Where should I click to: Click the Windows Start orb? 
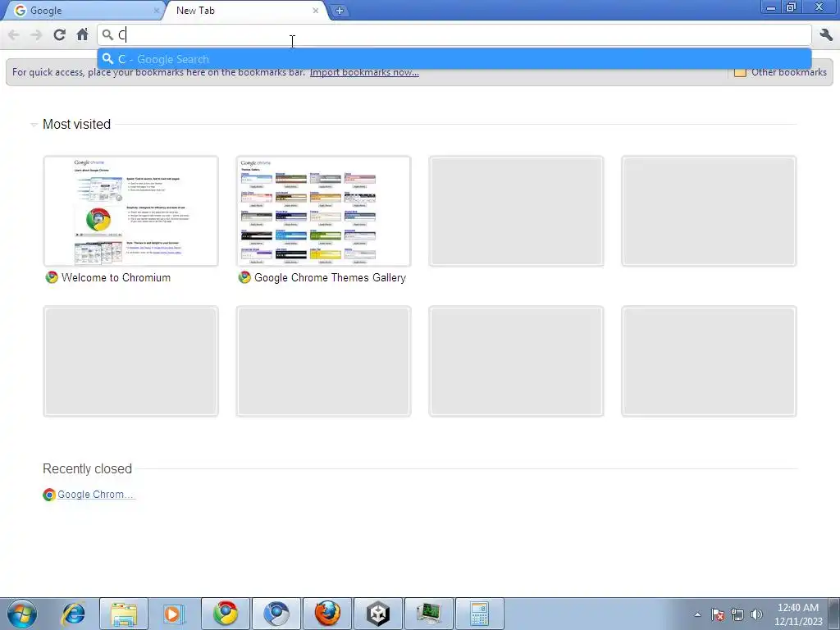(x=22, y=614)
